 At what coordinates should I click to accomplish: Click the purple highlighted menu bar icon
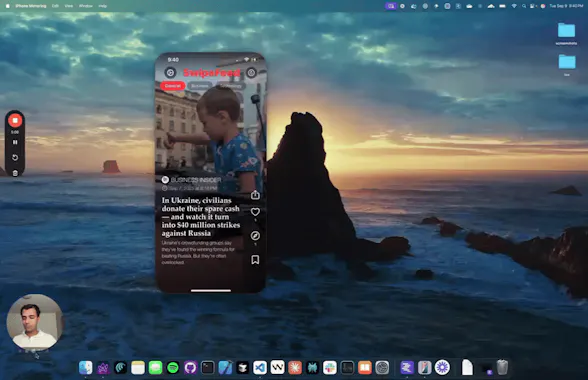pos(391,6)
